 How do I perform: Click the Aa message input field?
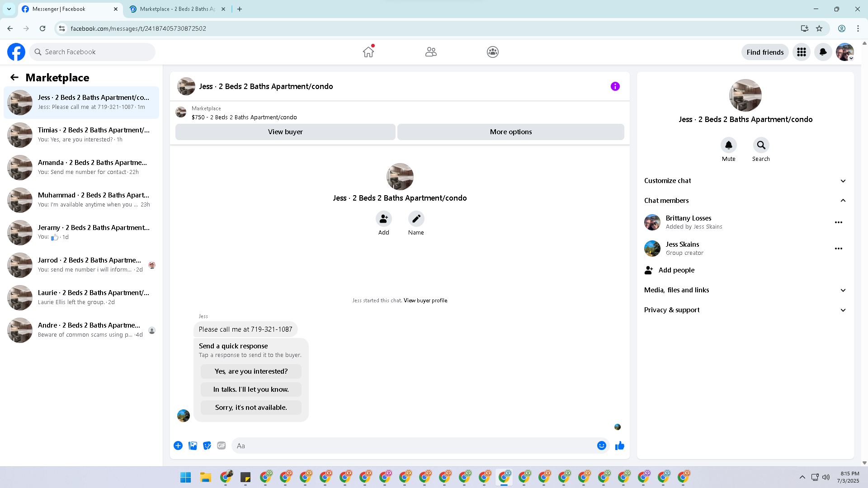tap(414, 446)
